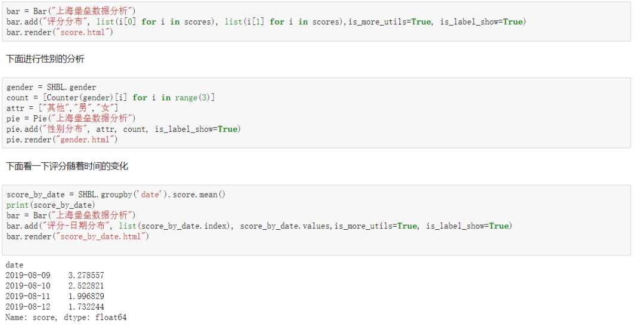Click the score_by_date groupby code line
The height and width of the screenshot is (336, 644).
coord(116,195)
